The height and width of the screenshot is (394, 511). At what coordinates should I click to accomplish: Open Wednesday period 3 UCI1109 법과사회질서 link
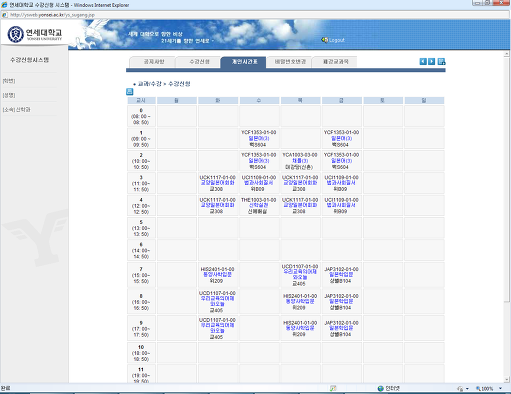[259, 183]
